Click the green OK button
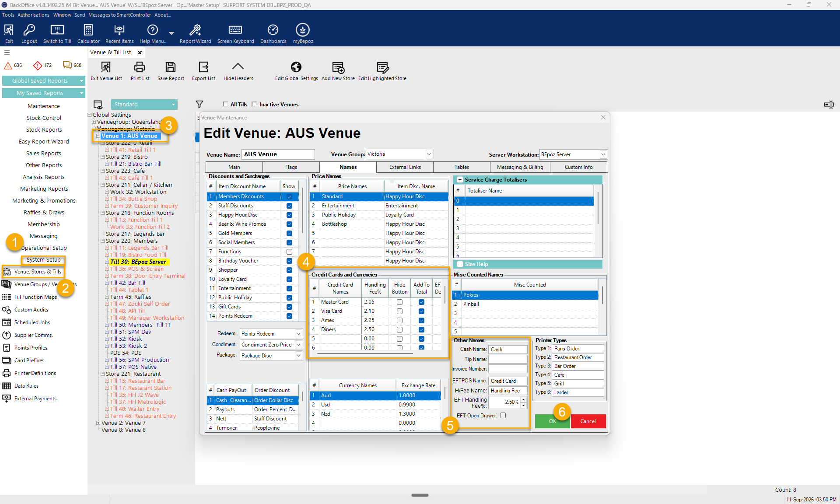Viewport: 840px width, 504px height. [553, 421]
